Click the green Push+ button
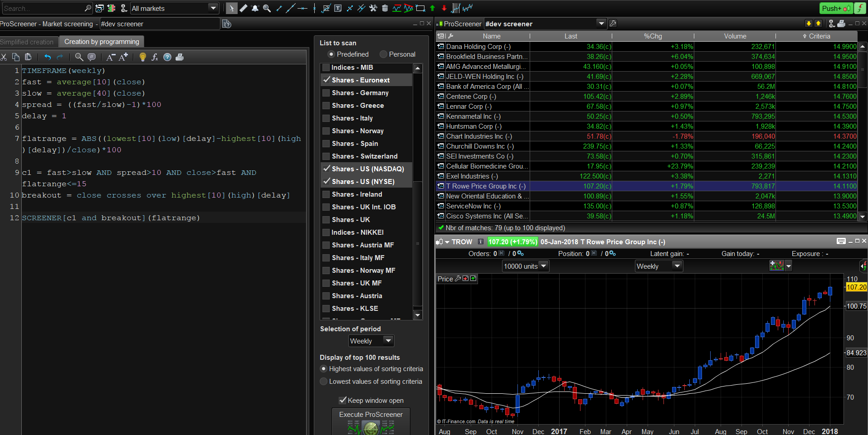The height and width of the screenshot is (435, 868). pyautogui.click(x=836, y=8)
